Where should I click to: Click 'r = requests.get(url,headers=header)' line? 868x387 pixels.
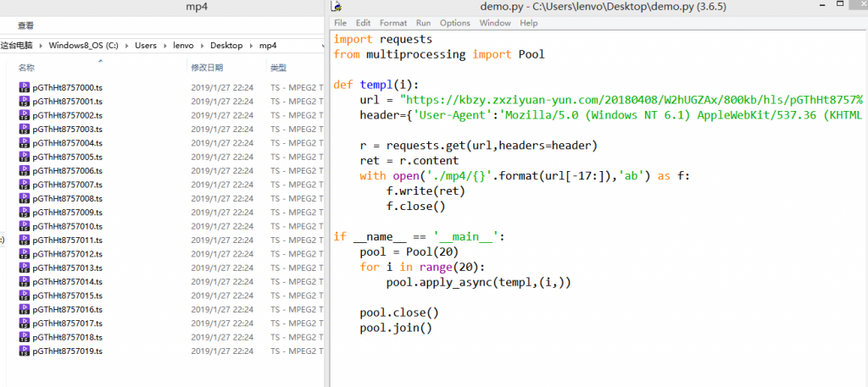coord(479,146)
